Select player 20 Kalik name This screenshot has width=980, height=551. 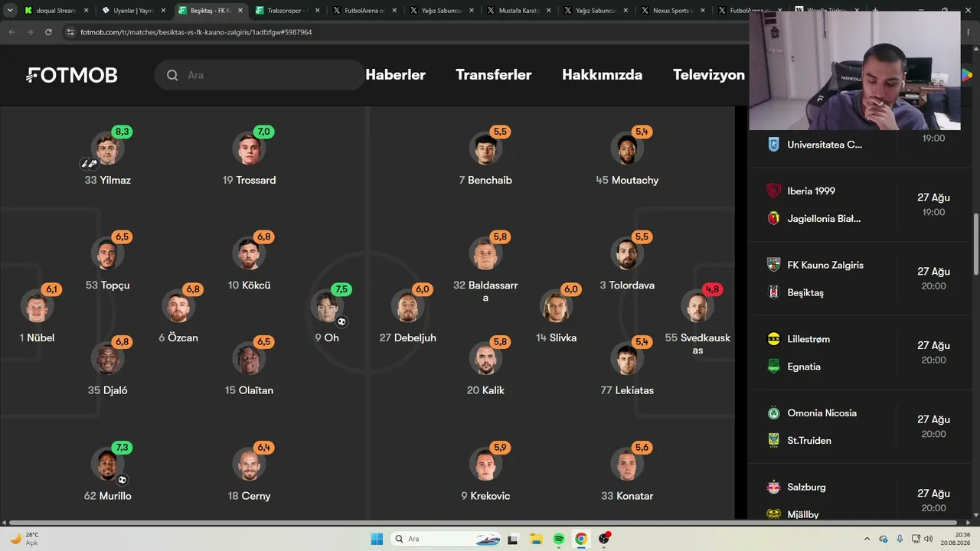(x=485, y=390)
